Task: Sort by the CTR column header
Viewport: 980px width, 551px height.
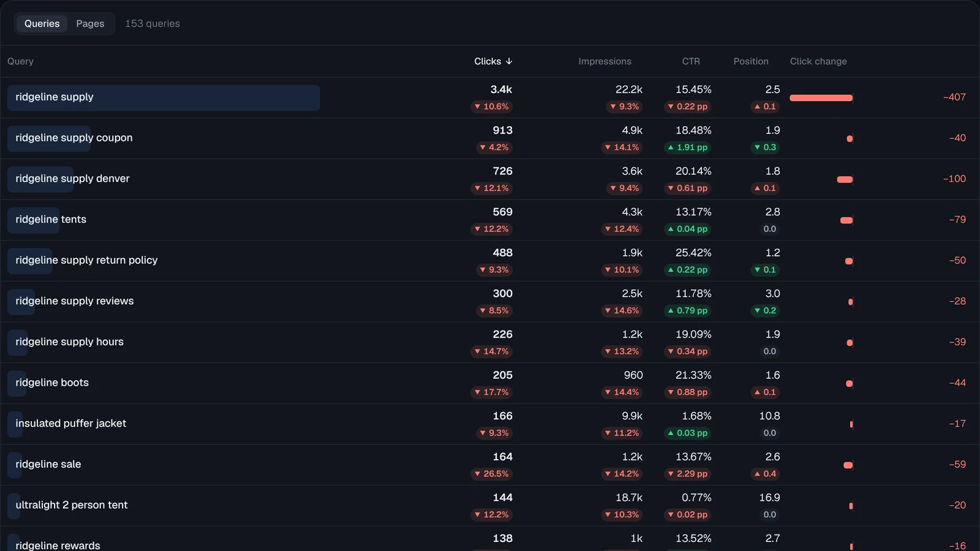Action: tap(691, 61)
